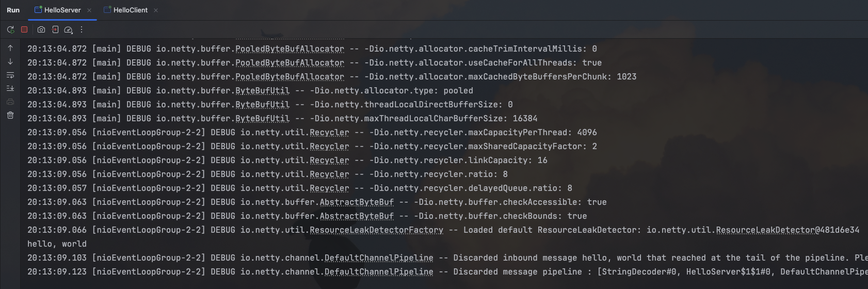Toggle scroll to end of console
Screen dimensions: 868x289
(10, 88)
